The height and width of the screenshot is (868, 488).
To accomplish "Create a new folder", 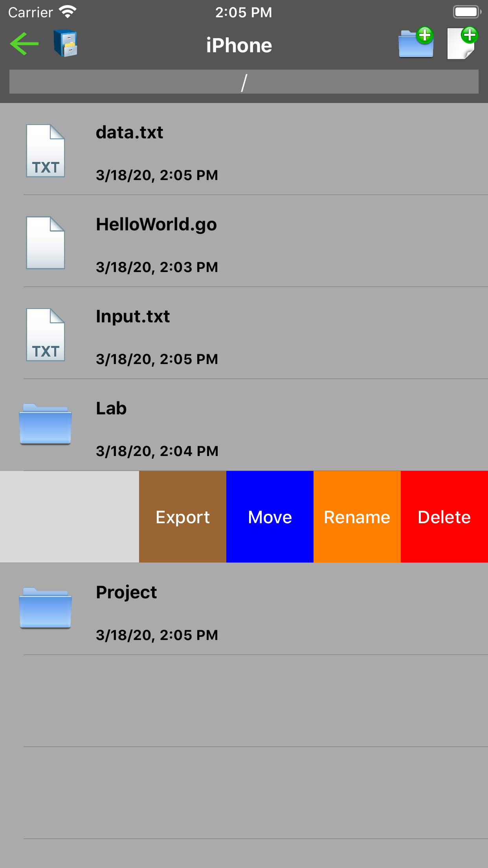I will pos(416,43).
